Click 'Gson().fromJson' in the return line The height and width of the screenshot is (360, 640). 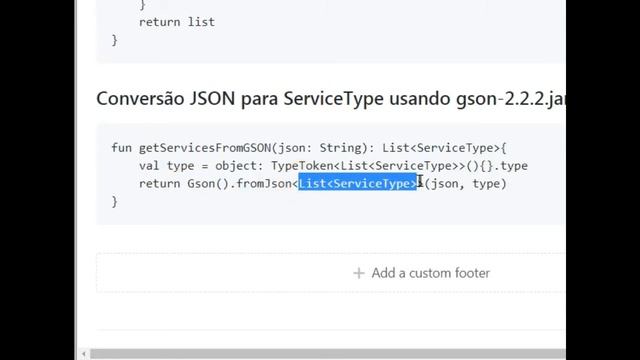pos(239,184)
